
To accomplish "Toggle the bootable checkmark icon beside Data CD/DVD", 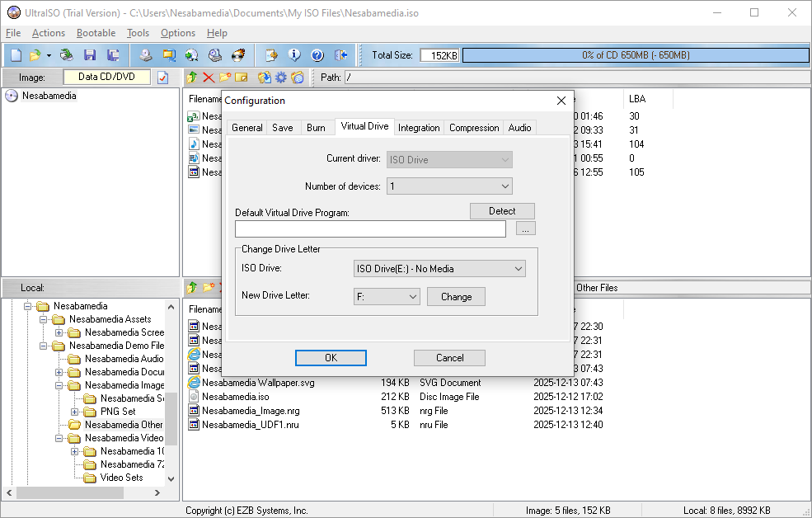I will tap(162, 78).
